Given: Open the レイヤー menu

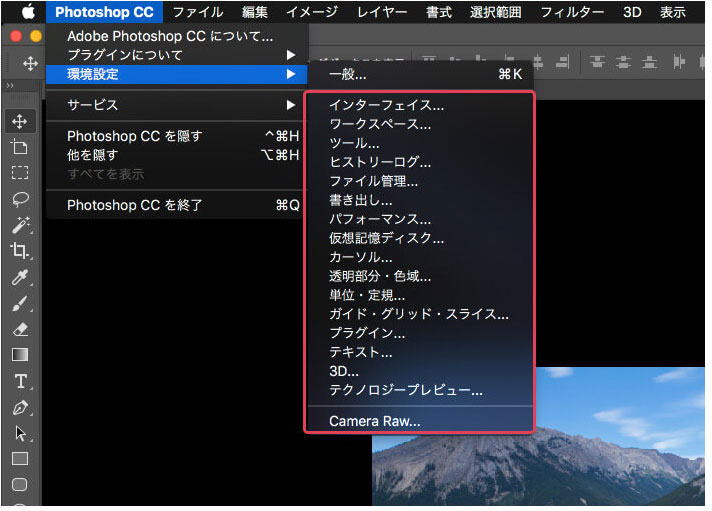Looking at the screenshot, I should (382, 12).
